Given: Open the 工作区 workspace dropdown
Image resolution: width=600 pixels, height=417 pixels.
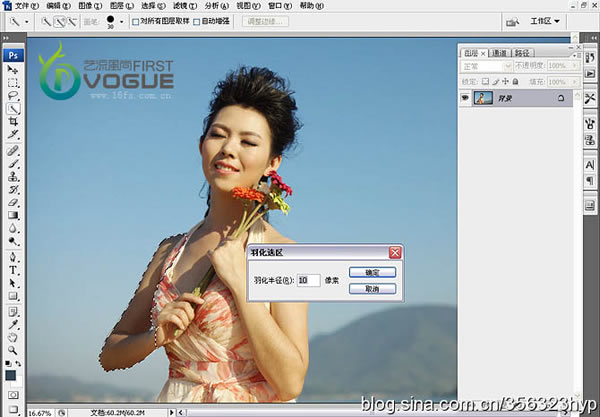Looking at the screenshot, I should point(545,21).
